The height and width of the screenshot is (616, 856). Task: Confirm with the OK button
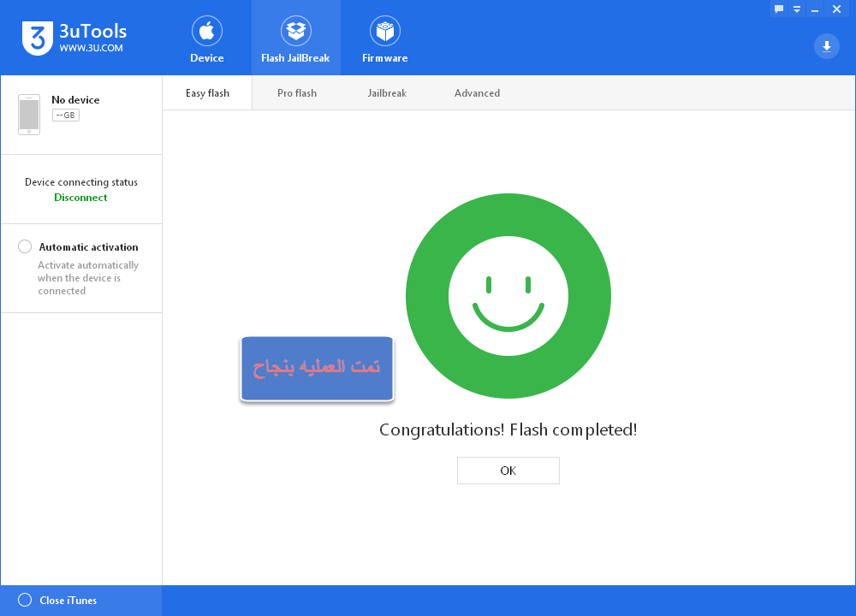(508, 471)
